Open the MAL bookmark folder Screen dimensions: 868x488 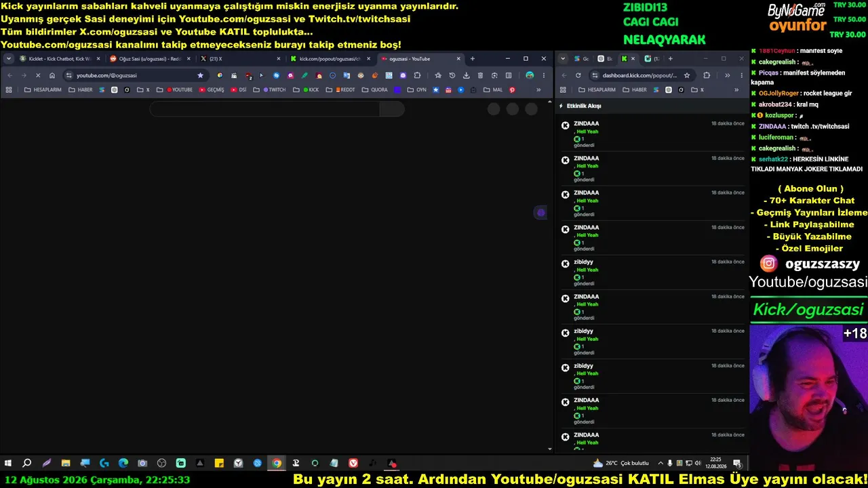click(x=494, y=89)
